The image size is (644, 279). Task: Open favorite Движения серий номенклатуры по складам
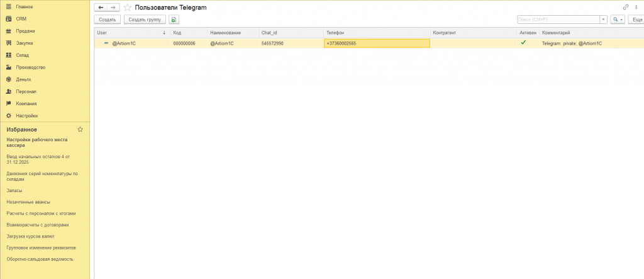pos(42,176)
